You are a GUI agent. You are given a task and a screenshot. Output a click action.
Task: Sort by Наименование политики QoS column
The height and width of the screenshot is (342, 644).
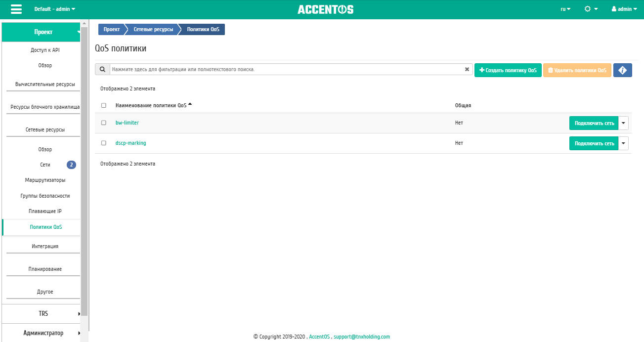(153, 105)
